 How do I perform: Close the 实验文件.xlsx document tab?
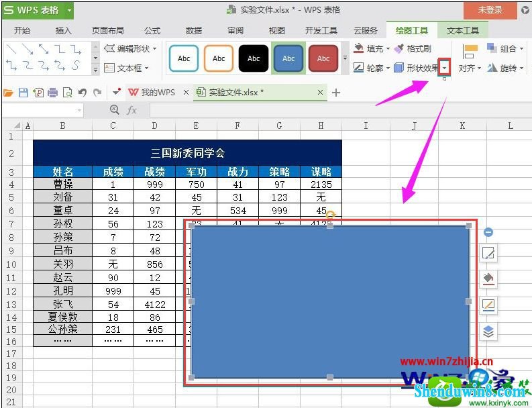[x=320, y=93]
